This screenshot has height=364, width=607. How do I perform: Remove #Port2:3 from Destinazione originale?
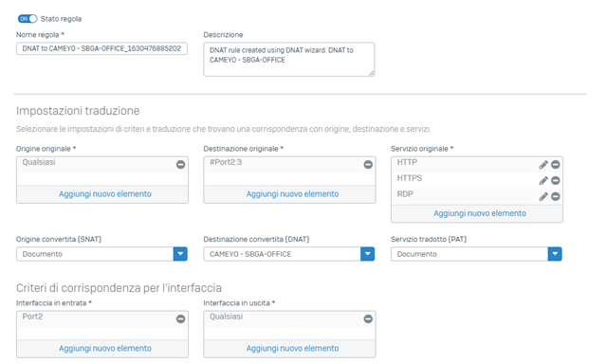tap(368, 164)
